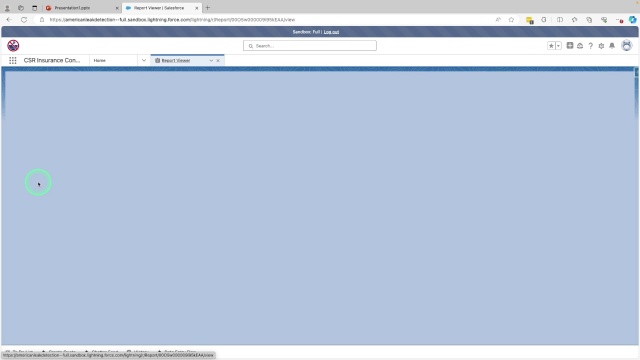Open the user profile avatar menu
This screenshot has height=360, width=640.
pos(627,45)
